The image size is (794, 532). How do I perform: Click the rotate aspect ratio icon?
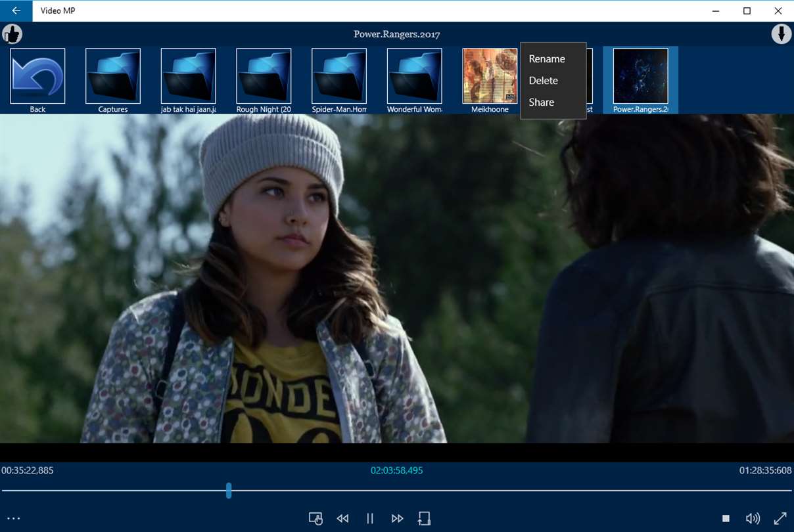[x=424, y=518]
